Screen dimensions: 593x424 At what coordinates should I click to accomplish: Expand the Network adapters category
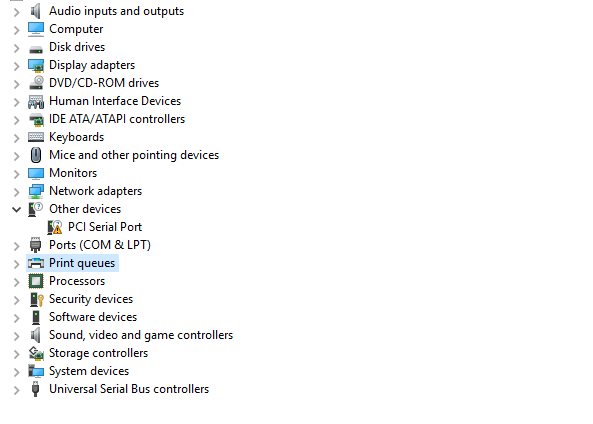[x=16, y=192]
